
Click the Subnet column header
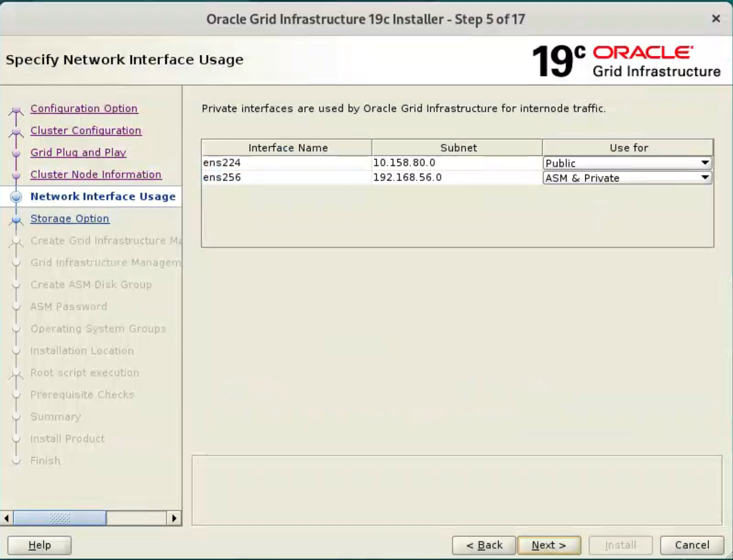tap(457, 148)
